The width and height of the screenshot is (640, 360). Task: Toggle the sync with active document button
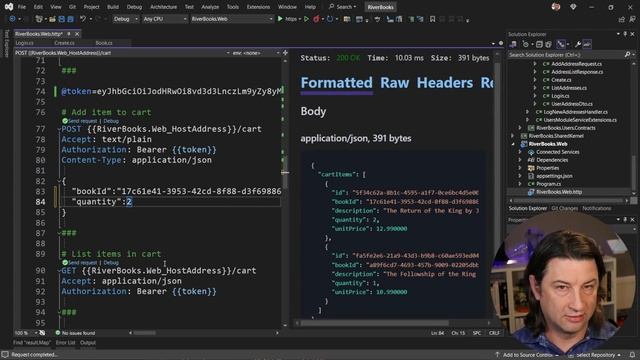[x=561, y=44]
